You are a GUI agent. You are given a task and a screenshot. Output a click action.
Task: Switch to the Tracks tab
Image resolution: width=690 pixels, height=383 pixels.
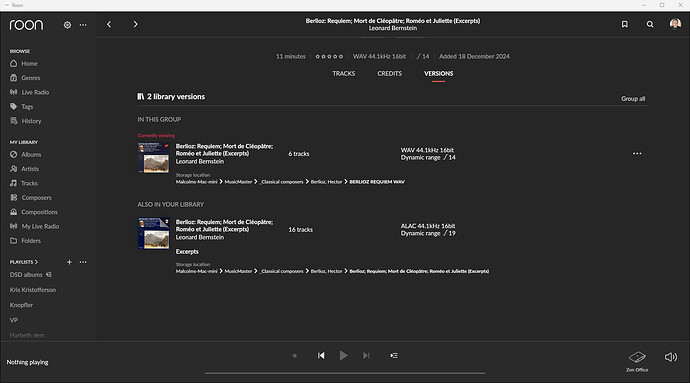[344, 74]
